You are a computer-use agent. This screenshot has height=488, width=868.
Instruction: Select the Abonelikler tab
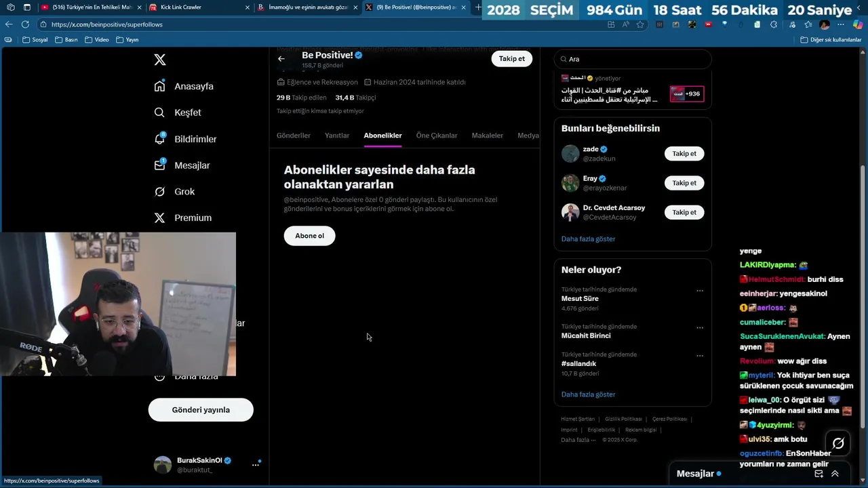pyautogui.click(x=382, y=136)
